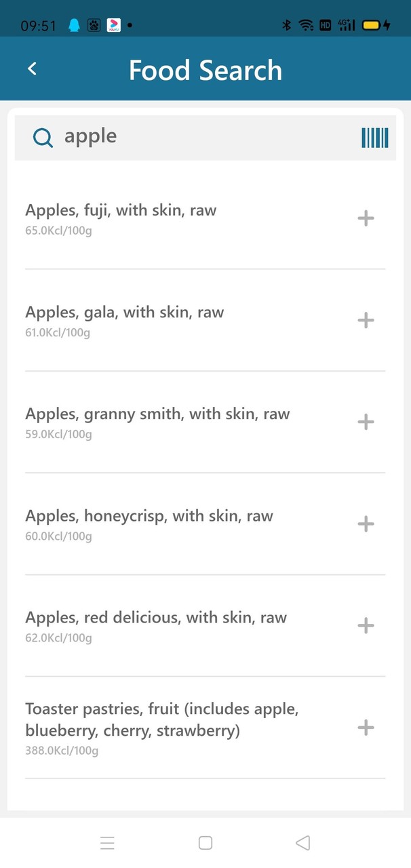Add Apples red delicious with plus button
Screen dimensions: 411x868
[366, 625]
